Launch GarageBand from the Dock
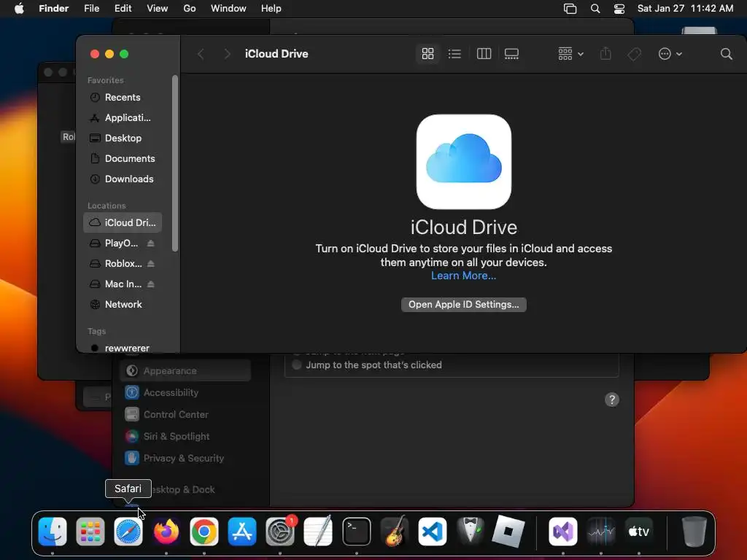Image resolution: width=747 pixels, height=560 pixels. tap(395, 532)
